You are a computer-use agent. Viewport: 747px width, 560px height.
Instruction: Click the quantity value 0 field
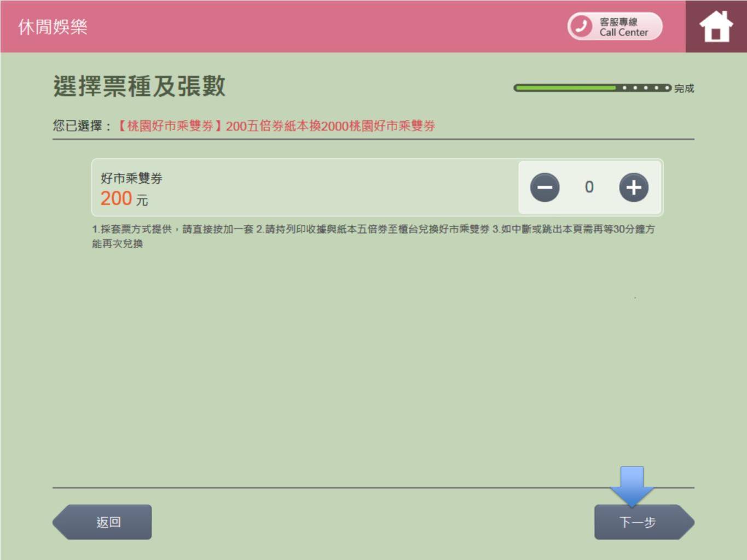coord(589,187)
